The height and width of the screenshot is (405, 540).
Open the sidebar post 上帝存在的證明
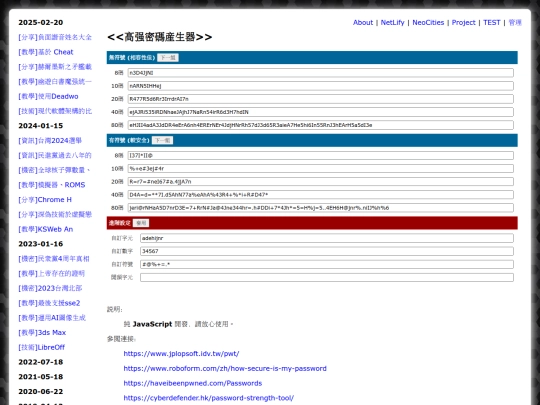coord(51,273)
